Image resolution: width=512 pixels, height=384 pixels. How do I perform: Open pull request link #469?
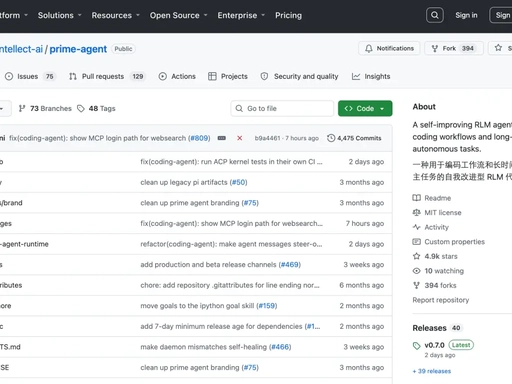pyautogui.click(x=290, y=265)
